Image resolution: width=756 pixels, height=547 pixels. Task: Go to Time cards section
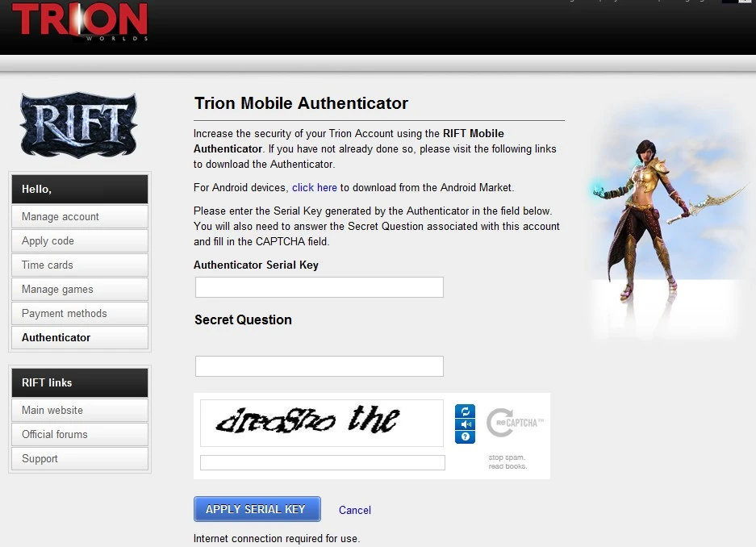click(80, 265)
